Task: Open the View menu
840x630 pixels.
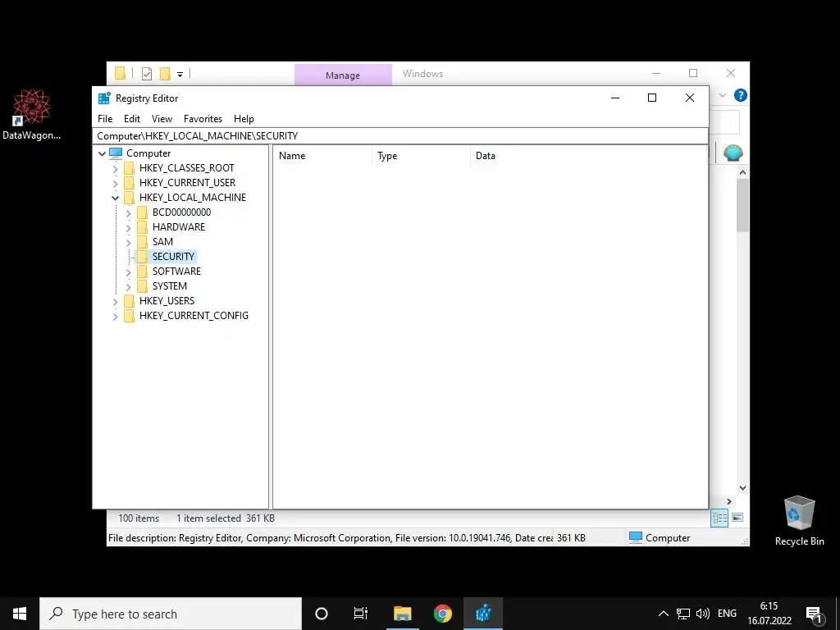Action: [x=162, y=119]
